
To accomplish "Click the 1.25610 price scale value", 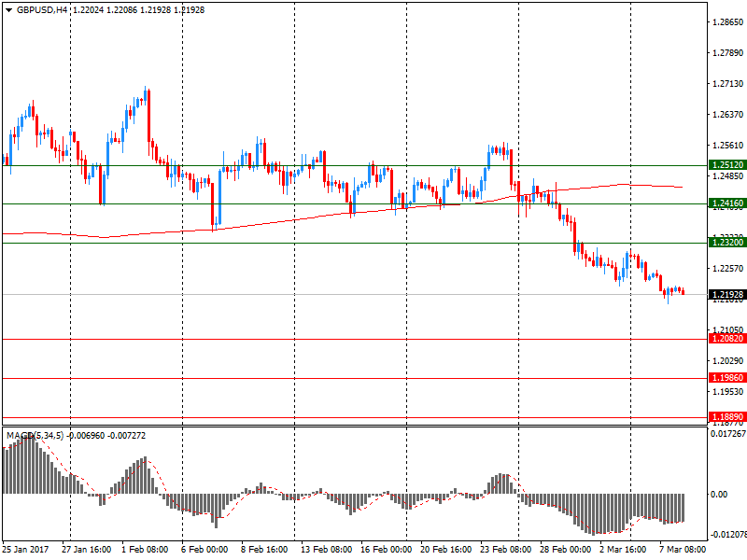I will [727, 146].
